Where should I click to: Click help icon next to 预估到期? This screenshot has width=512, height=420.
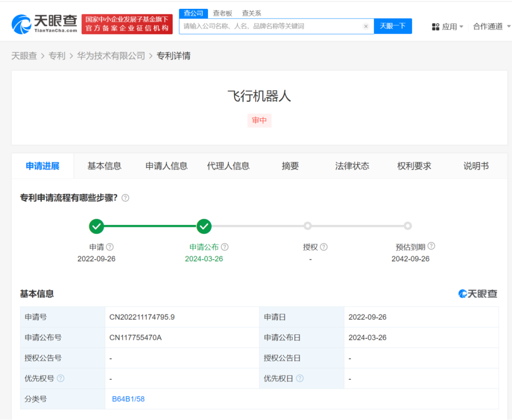click(431, 246)
